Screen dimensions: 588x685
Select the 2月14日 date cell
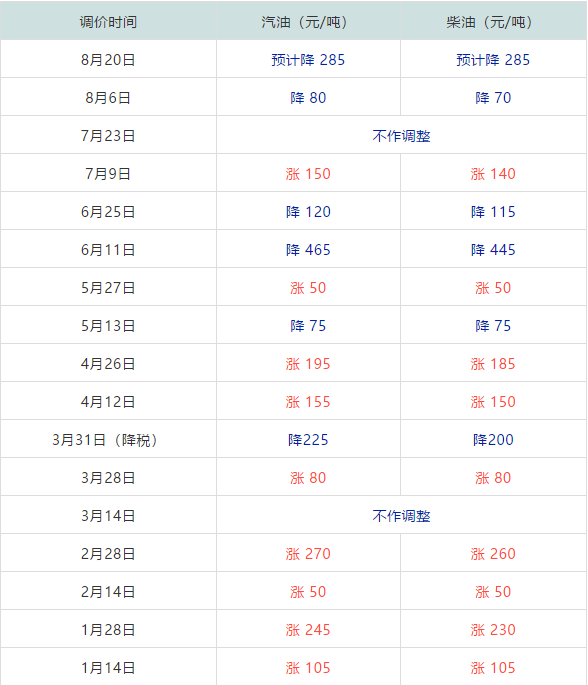(x=108, y=592)
